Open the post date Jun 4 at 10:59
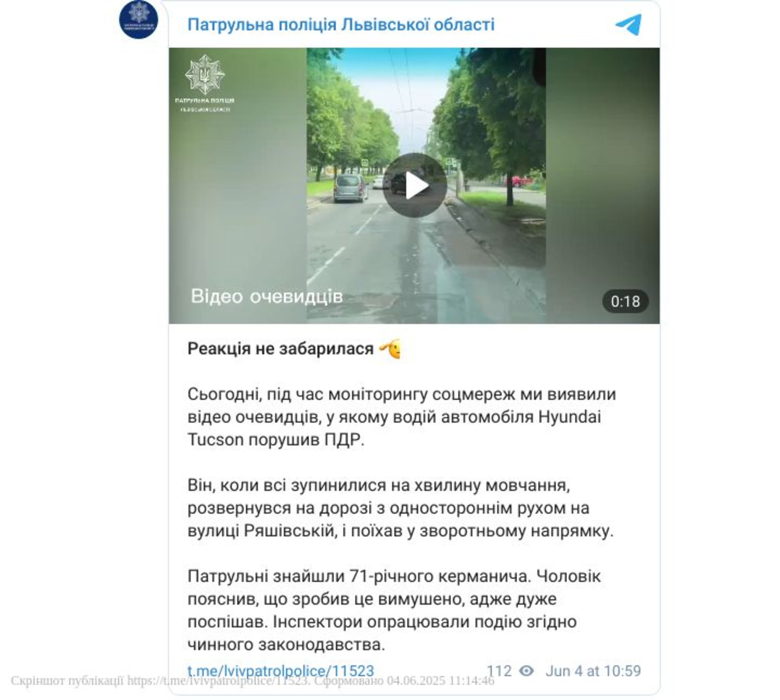The image size is (780, 700). (593, 670)
